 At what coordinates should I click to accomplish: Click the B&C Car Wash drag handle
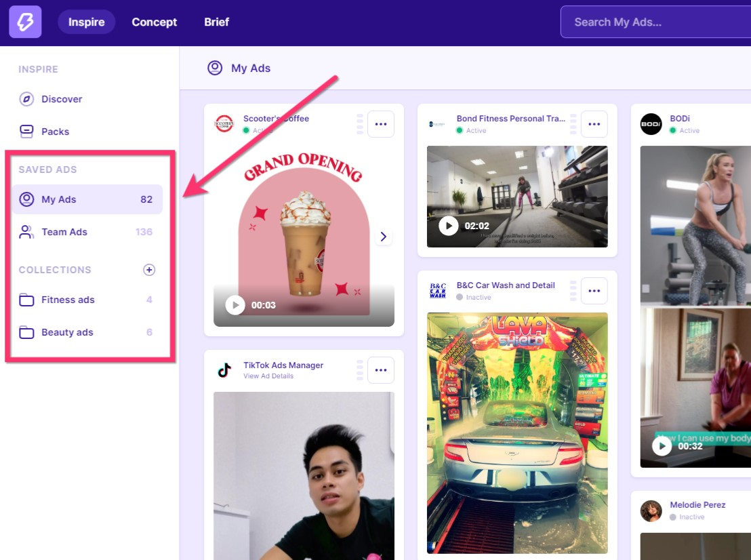tap(573, 291)
